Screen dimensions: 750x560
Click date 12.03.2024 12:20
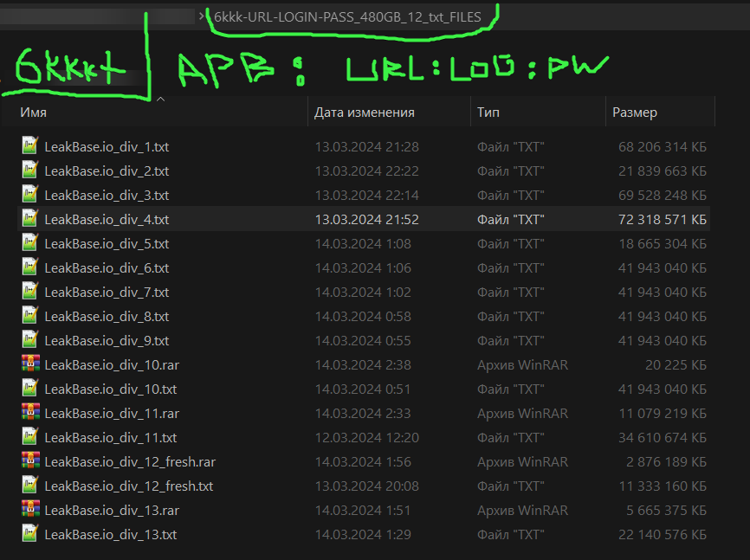pyautogui.click(x=367, y=438)
